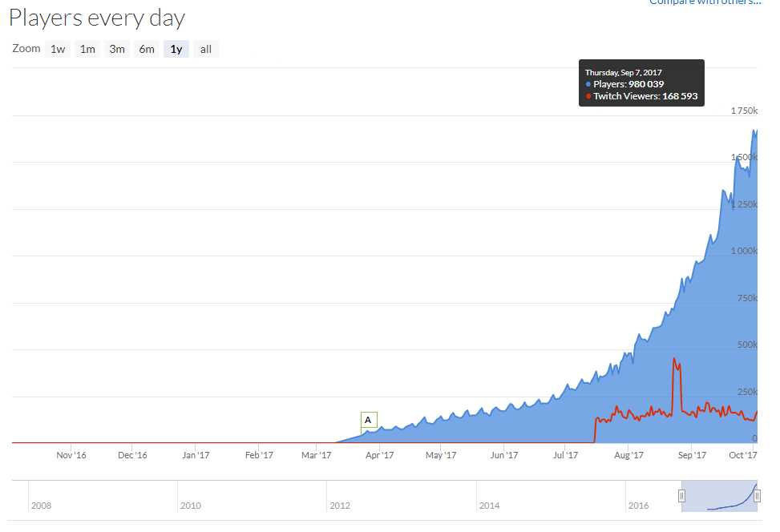
Task: Grab the right navigator range handle
Action: click(757, 496)
